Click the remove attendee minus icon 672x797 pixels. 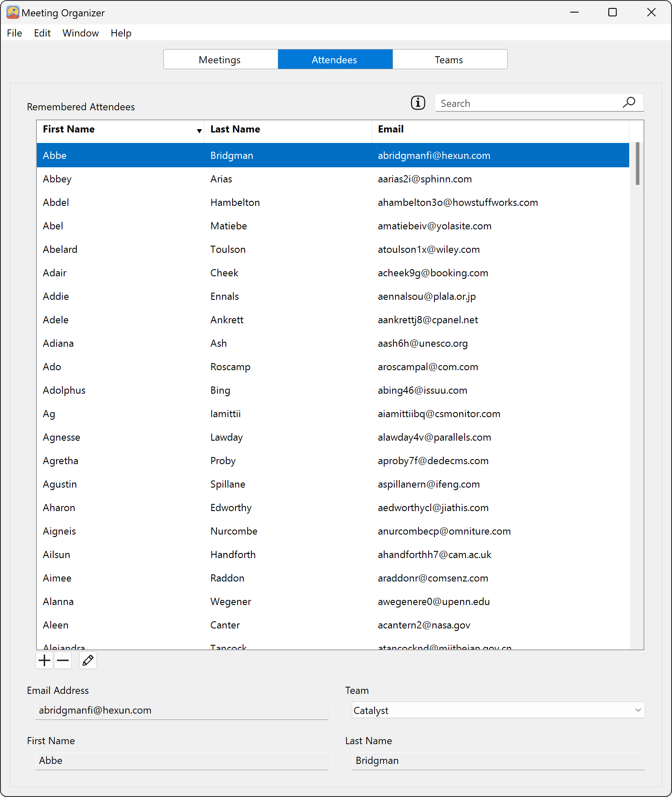point(63,661)
